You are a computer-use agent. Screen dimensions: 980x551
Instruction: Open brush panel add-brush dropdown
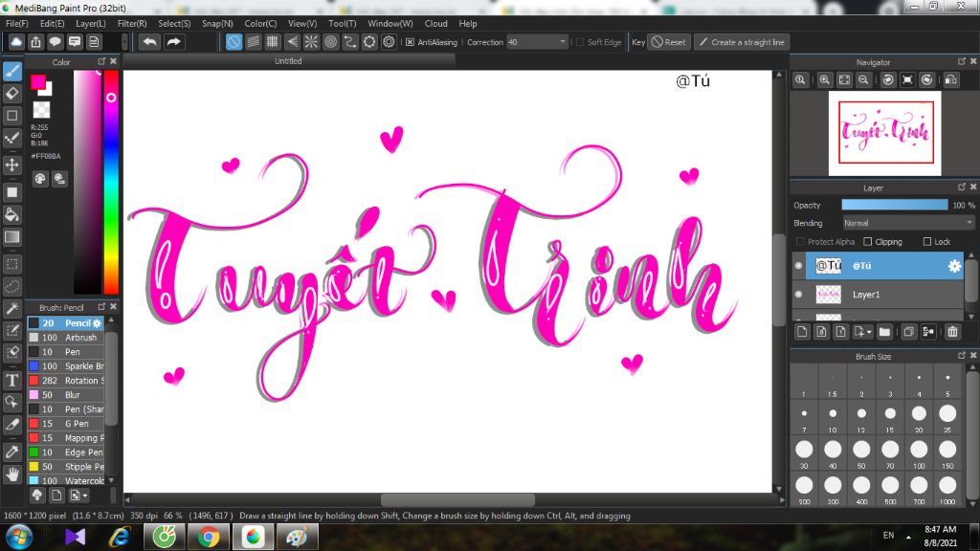point(78,496)
